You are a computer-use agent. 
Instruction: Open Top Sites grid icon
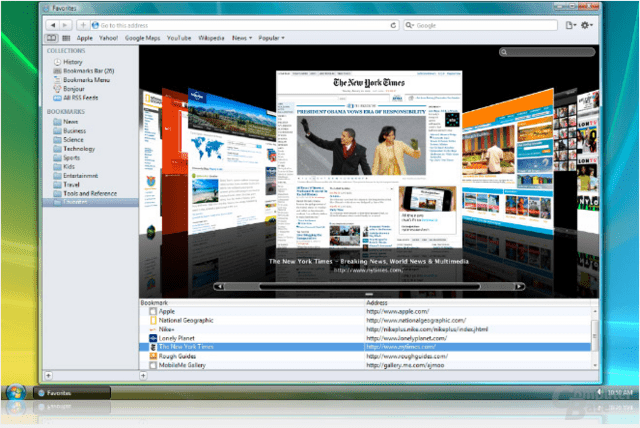click(66, 38)
